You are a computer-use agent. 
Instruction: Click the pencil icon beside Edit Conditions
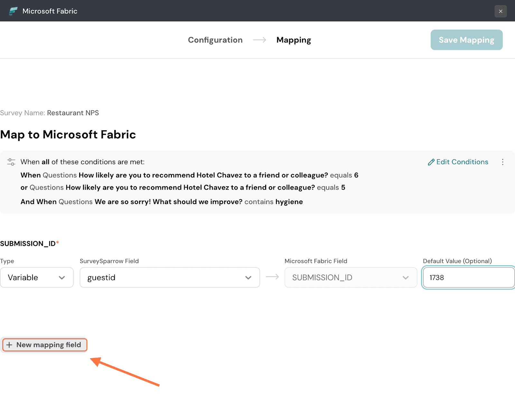click(x=431, y=162)
